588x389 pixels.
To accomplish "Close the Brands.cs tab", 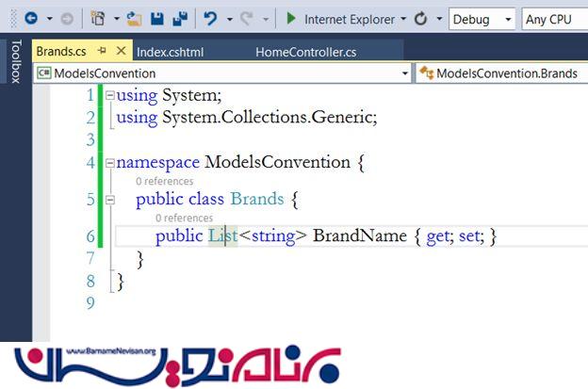I will [x=121, y=52].
